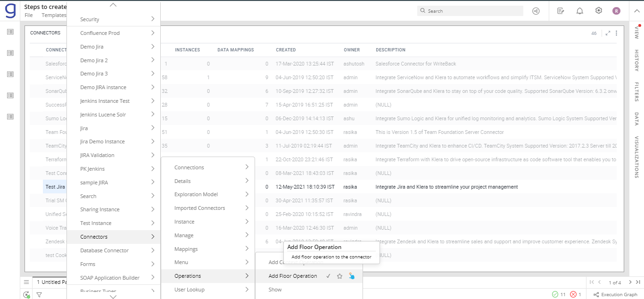
Task: Jump to the last page
Action: coord(637,282)
